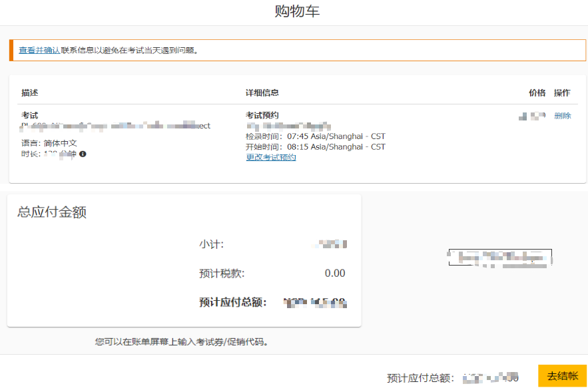Click the 考试预约 heading in details
The height and width of the screenshot is (390, 588).
[x=262, y=115]
